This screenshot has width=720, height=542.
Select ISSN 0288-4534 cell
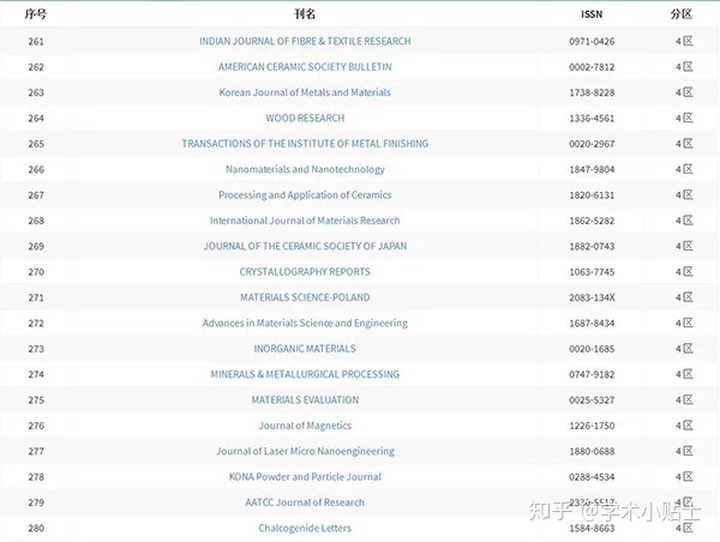coord(591,477)
